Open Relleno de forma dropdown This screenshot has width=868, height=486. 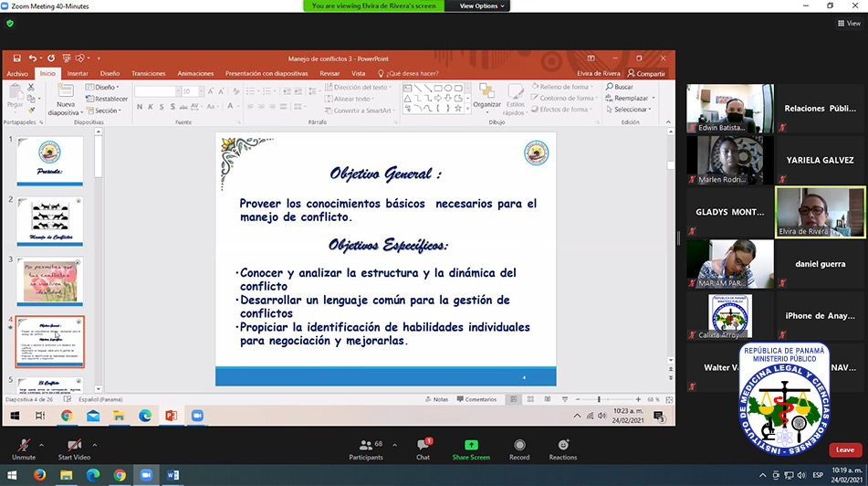click(x=562, y=87)
